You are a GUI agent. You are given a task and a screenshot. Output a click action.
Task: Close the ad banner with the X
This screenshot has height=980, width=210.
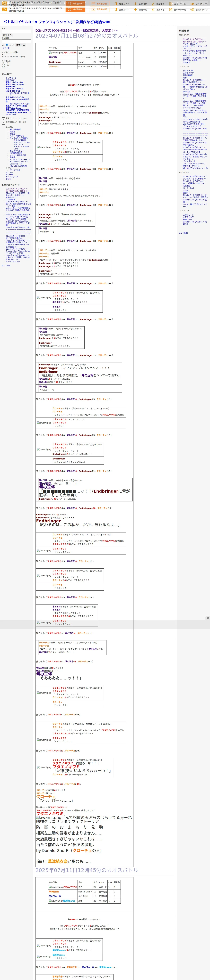click(x=207, y=618)
